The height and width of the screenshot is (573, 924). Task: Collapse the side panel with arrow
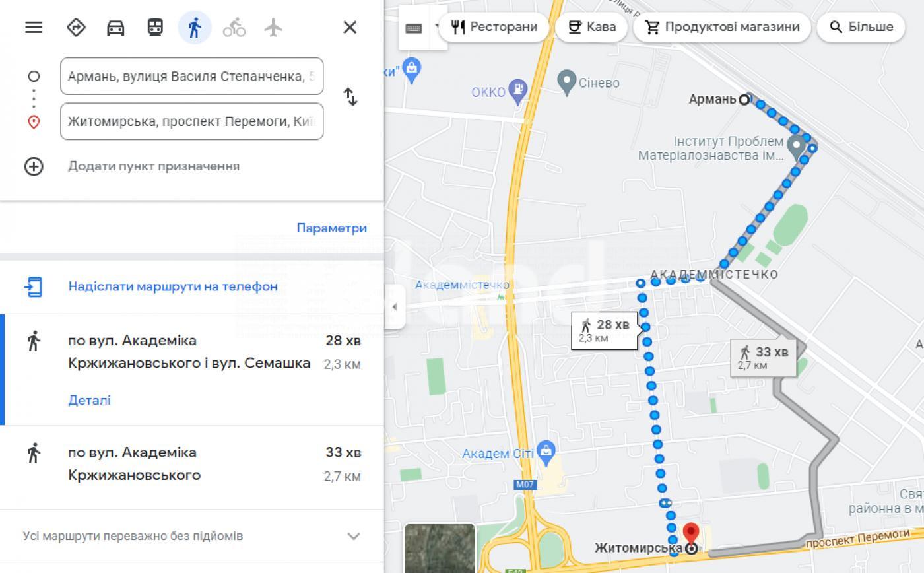(x=395, y=307)
